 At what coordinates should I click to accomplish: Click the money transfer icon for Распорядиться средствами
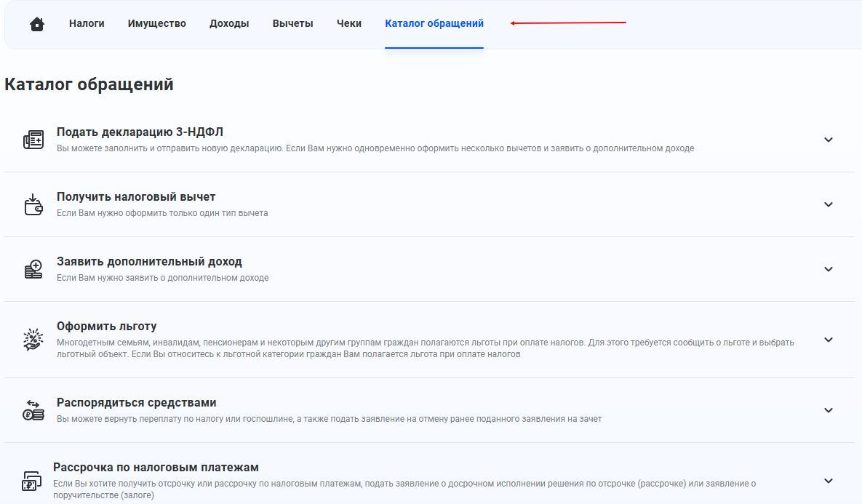click(x=33, y=410)
